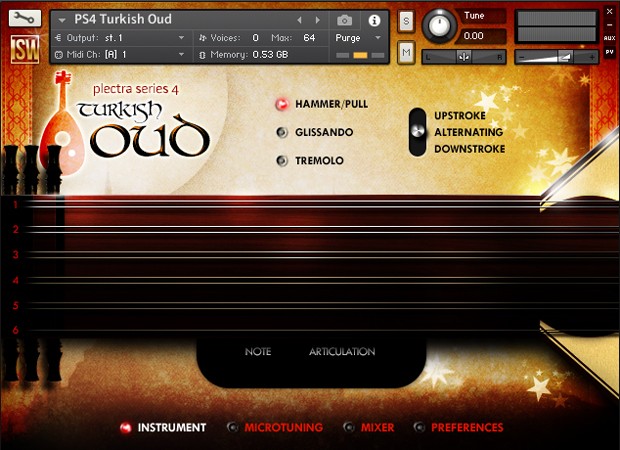This screenshot has height=450, width=620.
Task: Click the AUX button
Action: click(609, 38)
